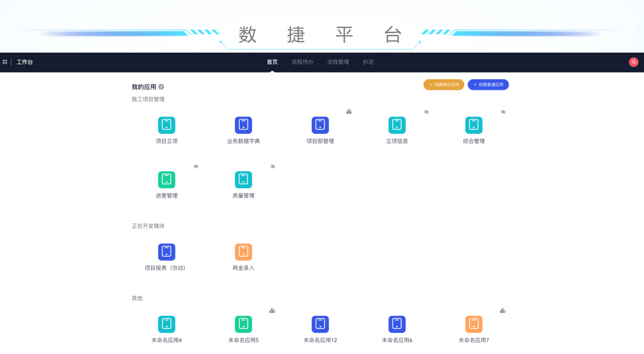Image resolution: width=644 pixels, height=354 pixels.
Task: Open the grid menu icon beside 工作台
Action: [5, 62]
